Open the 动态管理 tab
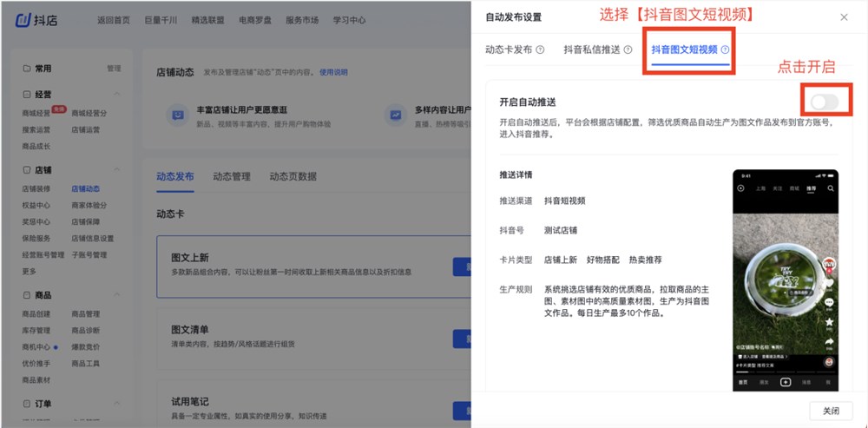 click(x=232, y=176)
